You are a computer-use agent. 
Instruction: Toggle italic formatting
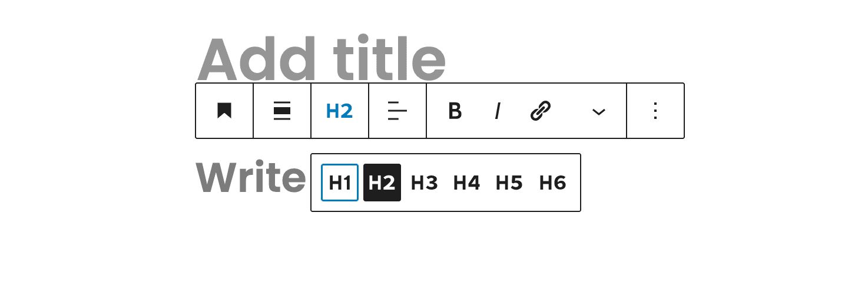pyautogui.click(x=498, y=111)
